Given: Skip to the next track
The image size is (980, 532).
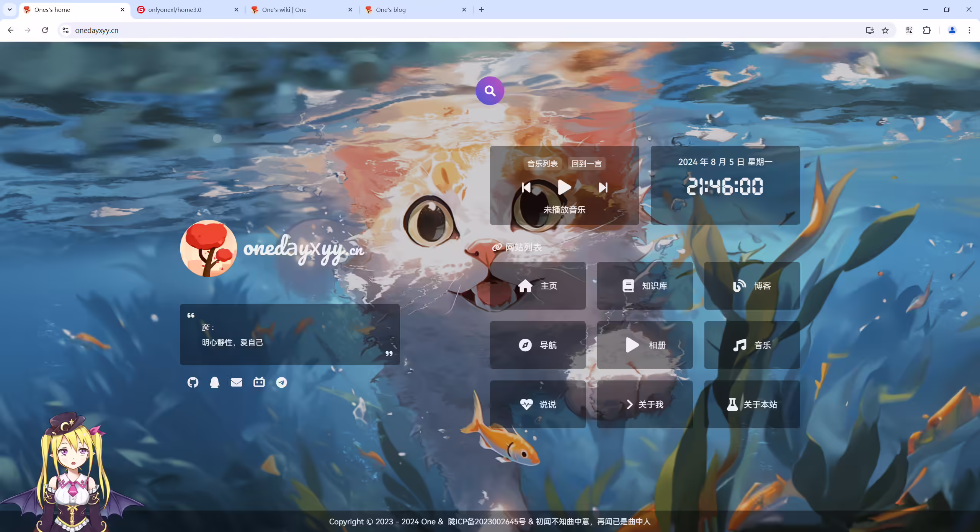Looking at the screenshot, I should (603, 187).
